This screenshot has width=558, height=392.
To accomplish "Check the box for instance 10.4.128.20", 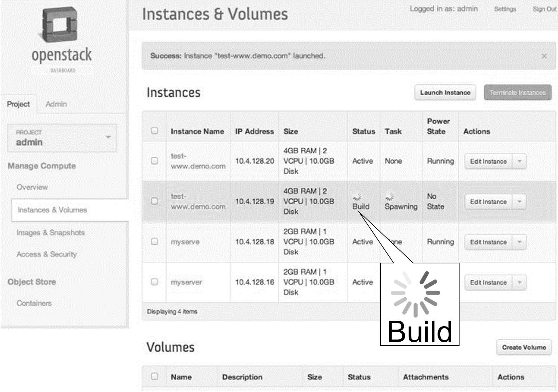I will [x=154, y=161].
